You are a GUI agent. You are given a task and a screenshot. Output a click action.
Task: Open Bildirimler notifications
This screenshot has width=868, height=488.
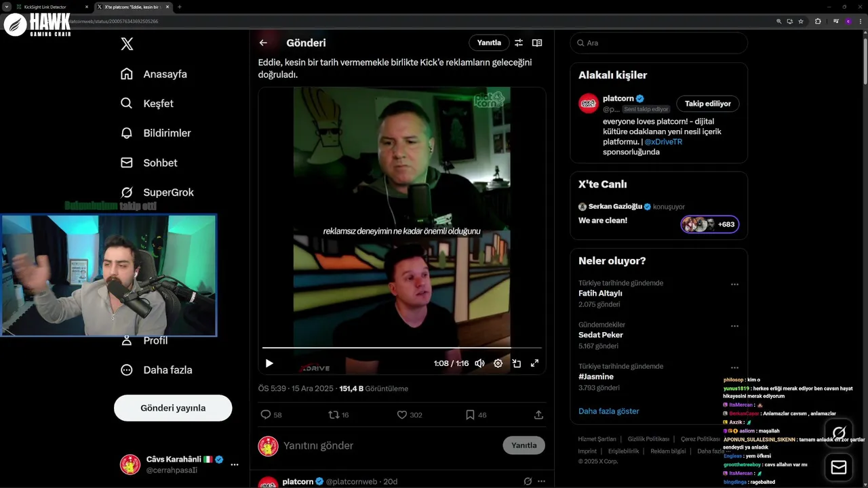(x=155, y=133)
